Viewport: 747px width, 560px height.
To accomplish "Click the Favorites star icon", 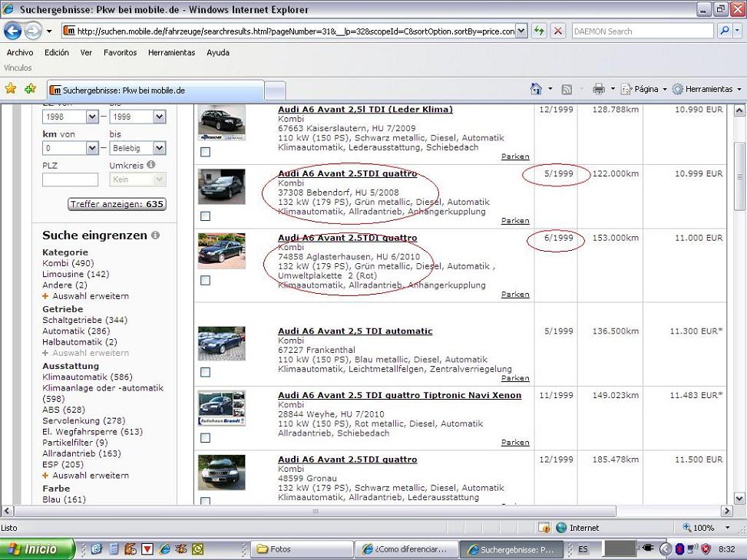I will (x=11, y=88).
